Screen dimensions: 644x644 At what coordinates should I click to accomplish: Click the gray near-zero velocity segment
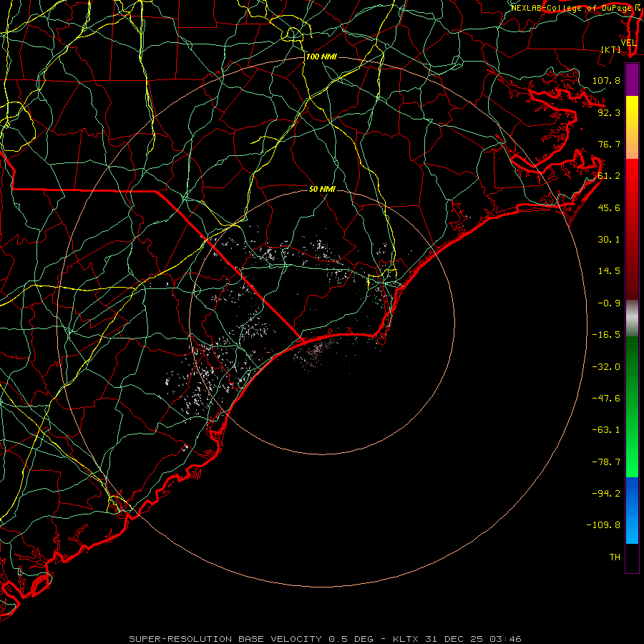coord(632,318)
